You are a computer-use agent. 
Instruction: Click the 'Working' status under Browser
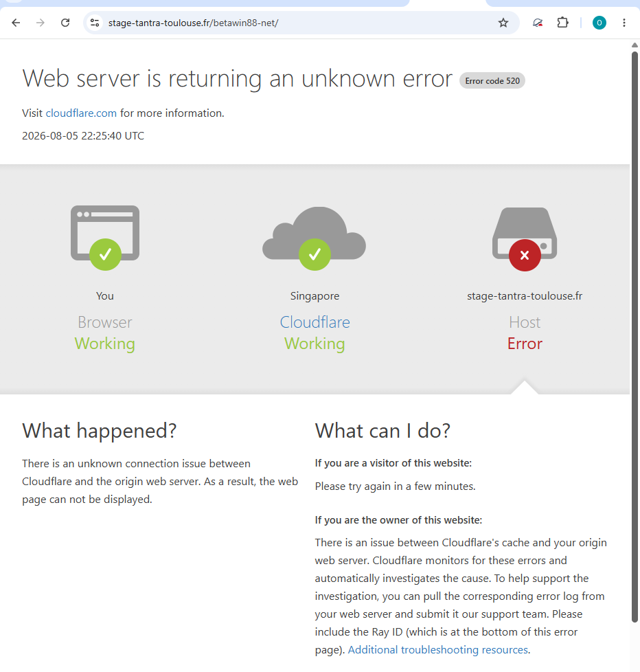click(x=105, y=344)
